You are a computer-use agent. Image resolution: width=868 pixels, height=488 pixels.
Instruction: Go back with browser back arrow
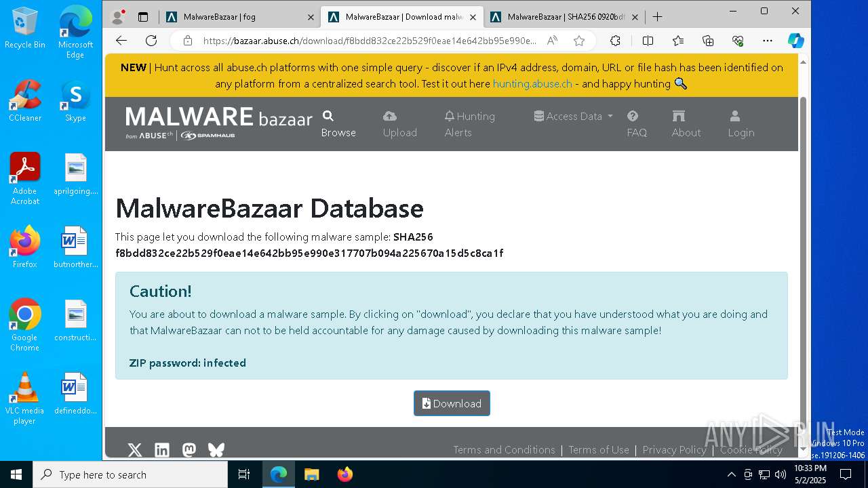121,41
